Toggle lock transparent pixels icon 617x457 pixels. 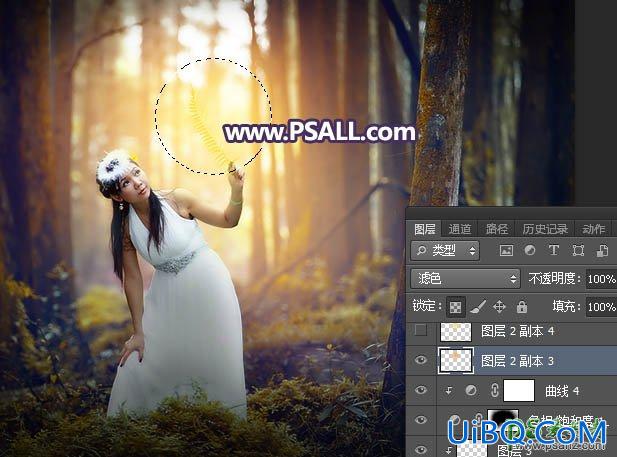click(x=456, y=307)
